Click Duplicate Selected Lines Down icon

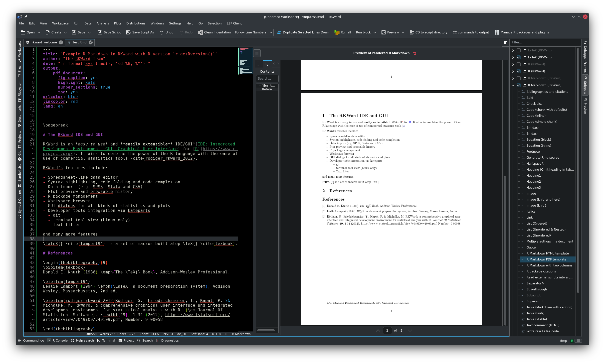tap(279, 32)
